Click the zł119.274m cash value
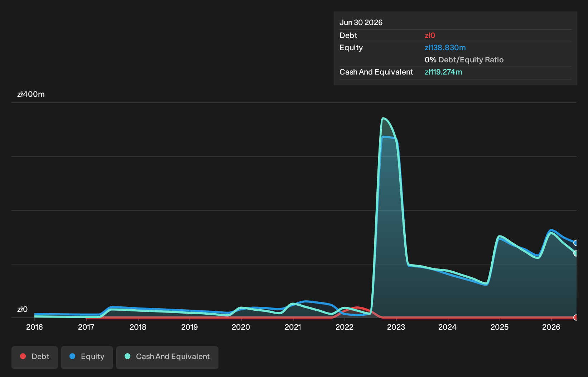This screenshot has width=588, height=377. (x=443, y=72)
